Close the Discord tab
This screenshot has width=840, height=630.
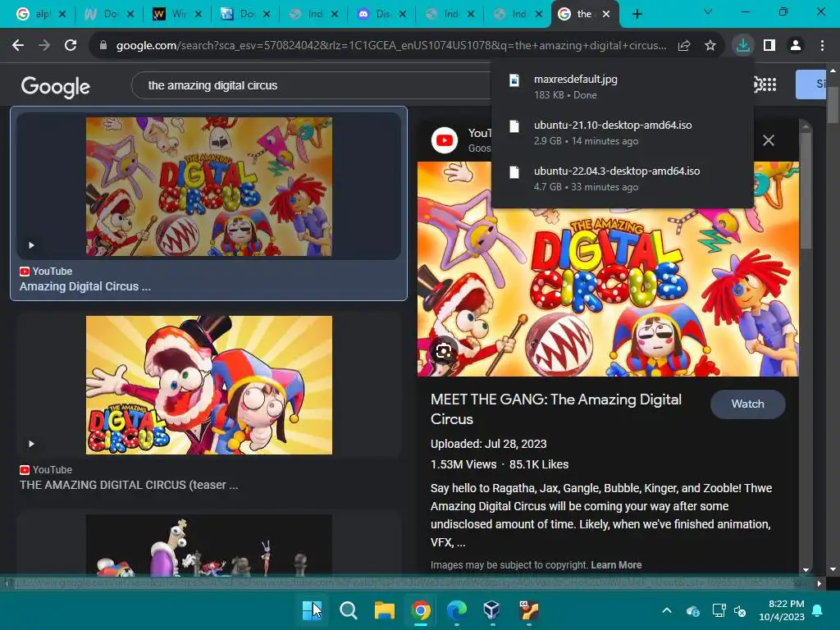(403, 14)
